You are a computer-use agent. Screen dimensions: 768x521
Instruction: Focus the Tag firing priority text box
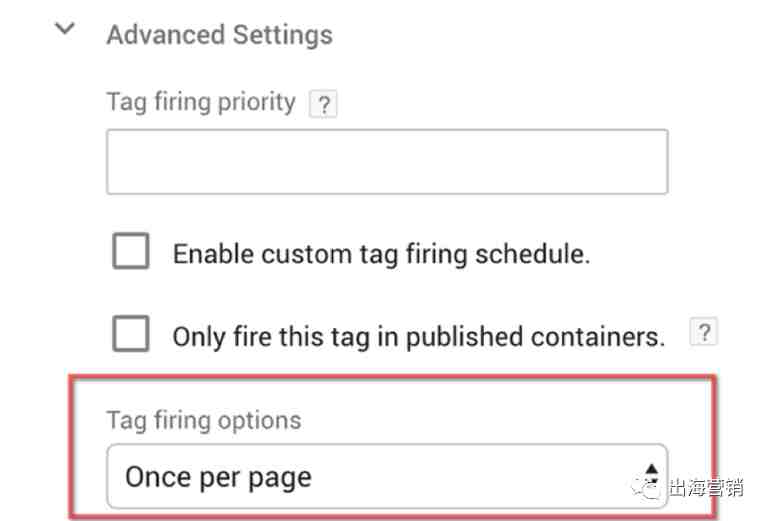386,161
